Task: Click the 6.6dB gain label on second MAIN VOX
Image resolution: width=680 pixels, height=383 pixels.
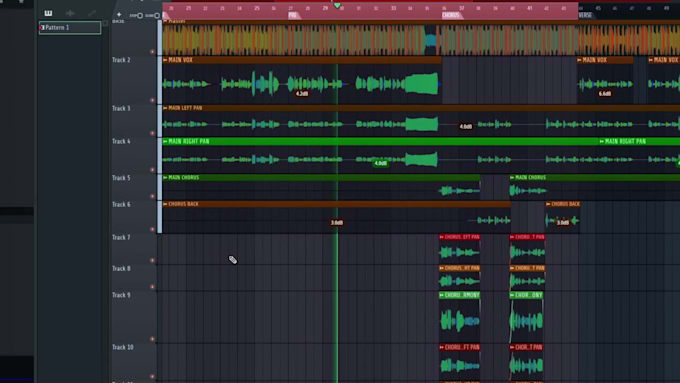Action: click(605, 94)
